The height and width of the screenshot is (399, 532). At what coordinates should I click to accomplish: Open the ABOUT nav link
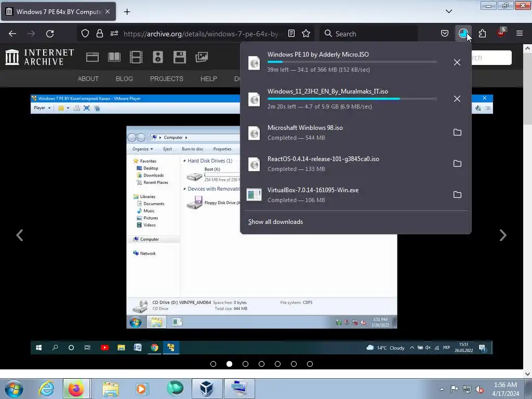[x=88, y=79]
